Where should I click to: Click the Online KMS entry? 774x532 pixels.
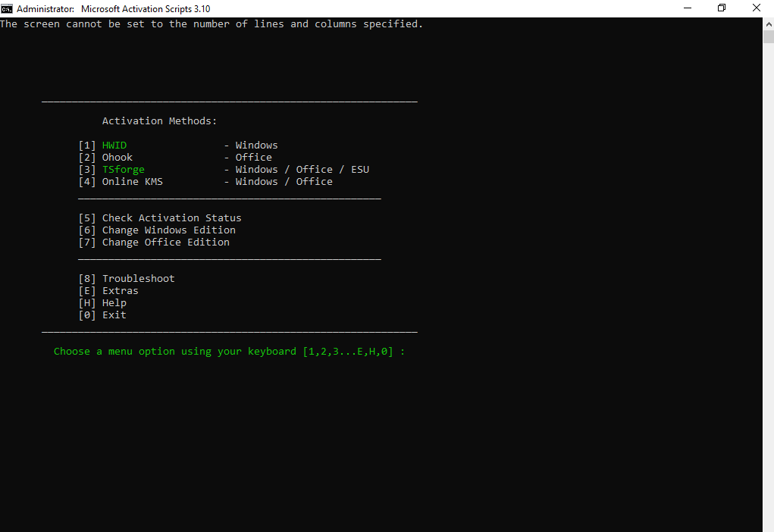click(133, 182)
